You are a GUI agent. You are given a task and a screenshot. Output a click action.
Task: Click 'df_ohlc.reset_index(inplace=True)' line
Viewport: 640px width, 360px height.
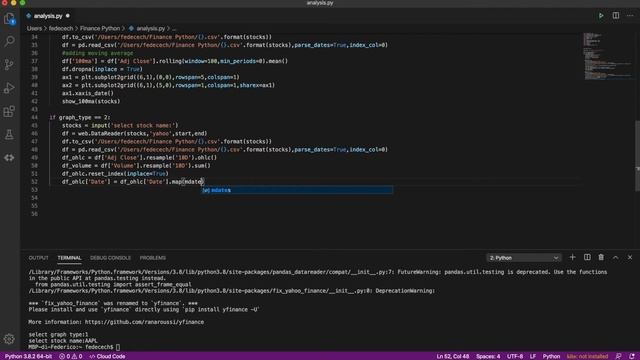click(x=115, y=173)
